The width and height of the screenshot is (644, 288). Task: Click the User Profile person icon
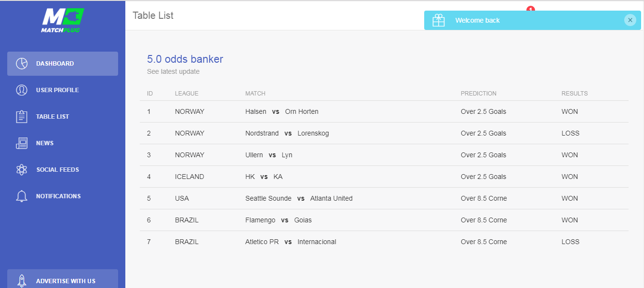[22, 90]
